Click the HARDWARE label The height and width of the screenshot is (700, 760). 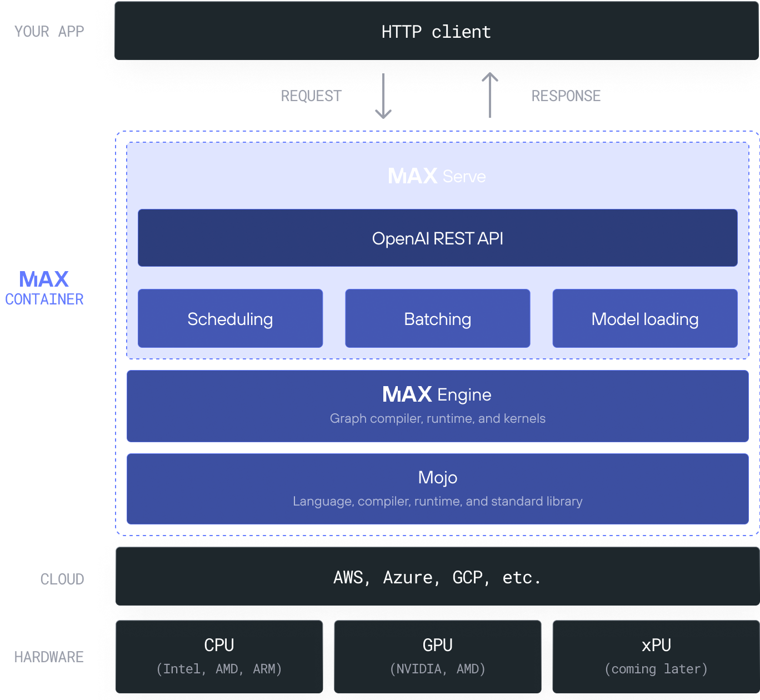[49, 657]
